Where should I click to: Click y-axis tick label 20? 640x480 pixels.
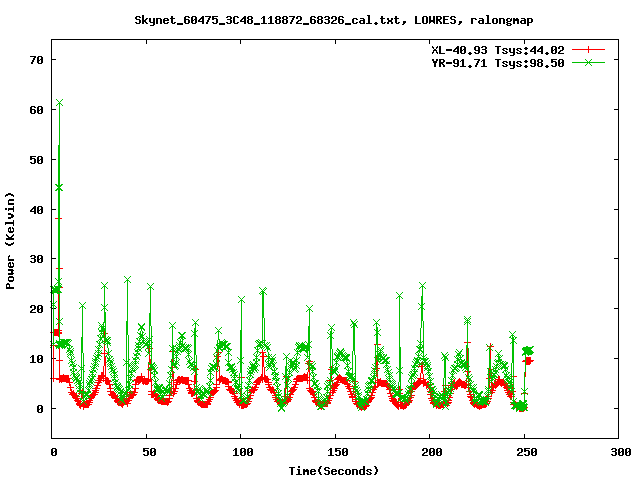click(36, 309)
